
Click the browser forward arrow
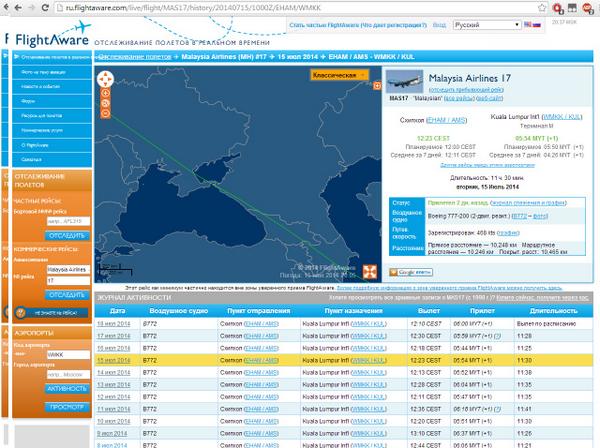coord(31,8)
